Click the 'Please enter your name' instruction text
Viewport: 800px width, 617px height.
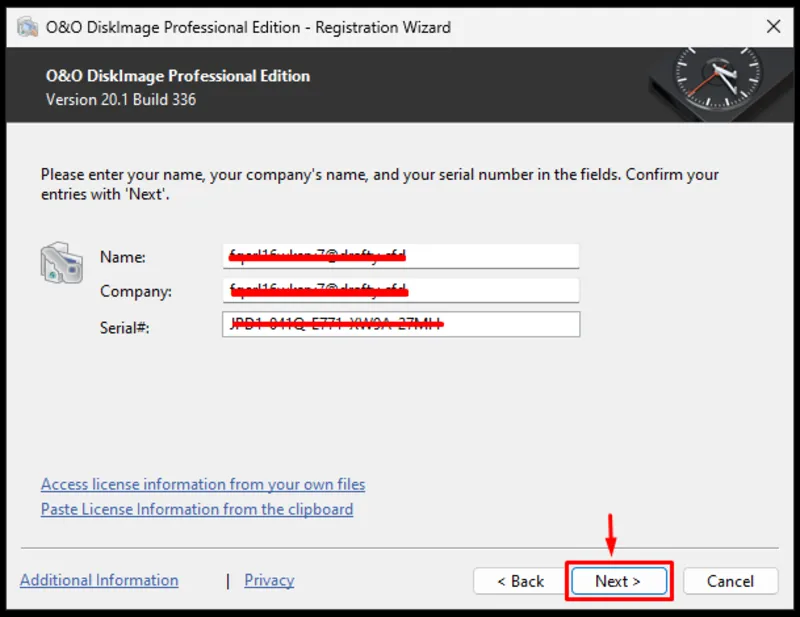tap(380, 184)
